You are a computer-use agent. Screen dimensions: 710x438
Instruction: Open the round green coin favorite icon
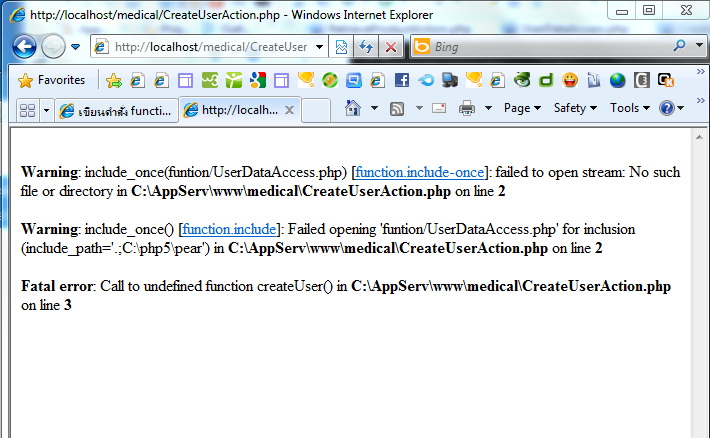330,81
